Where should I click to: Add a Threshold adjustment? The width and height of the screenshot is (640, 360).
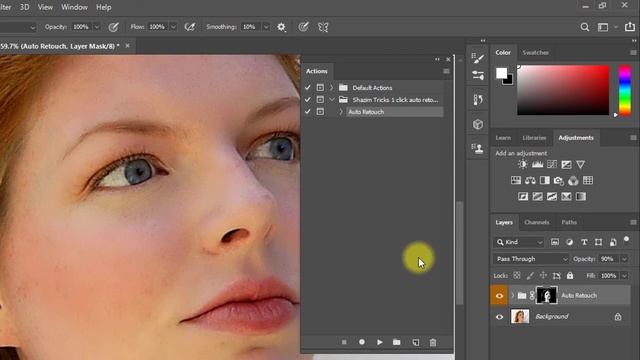pyautogui.click(x=552, y=197)
